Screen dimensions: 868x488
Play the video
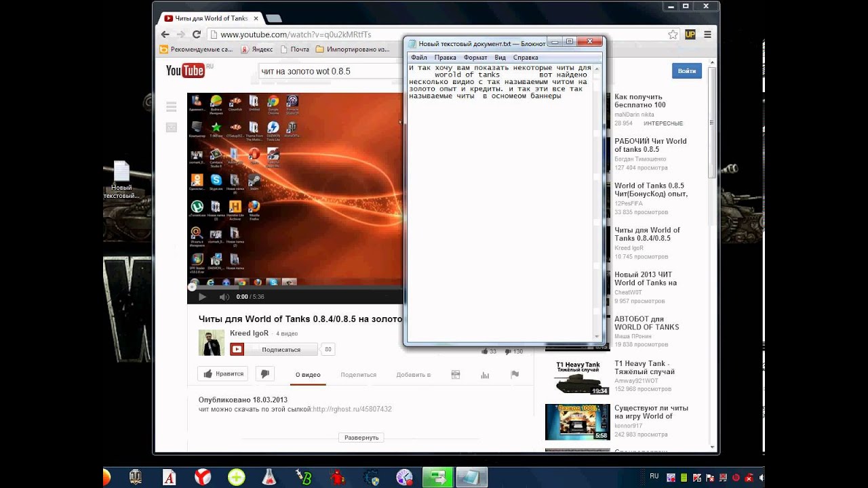pyautogui.click(x=201, y=297)
